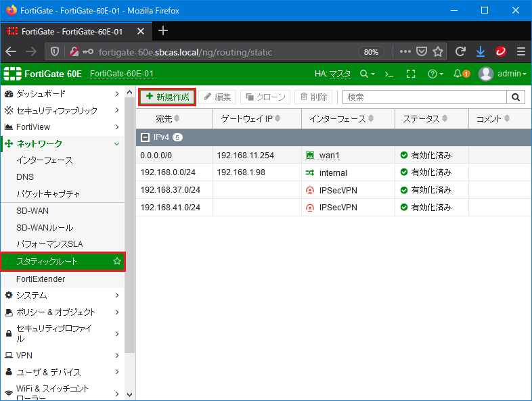This screenshot has height=401, width=532.
Task: Sort by インターフェース column
Action: (x=342, y=118)
